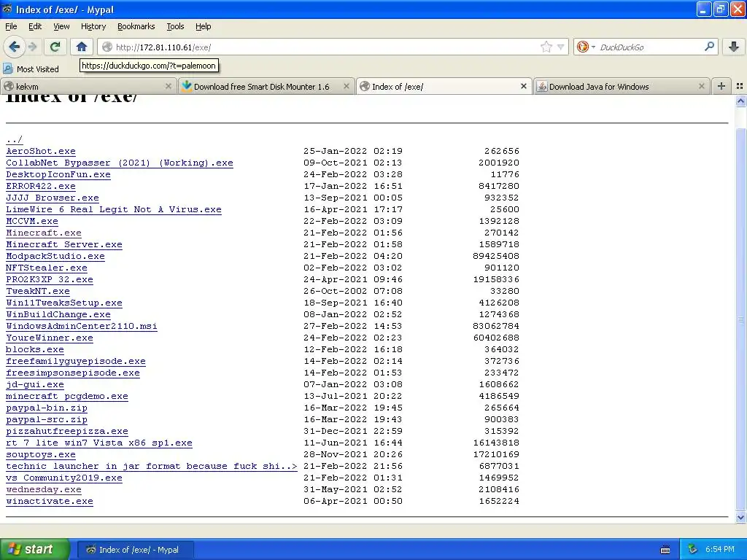Open freefamilyguyepisode.exe link
This screenshot has width=747, height=560.
[x=76, y=361]
